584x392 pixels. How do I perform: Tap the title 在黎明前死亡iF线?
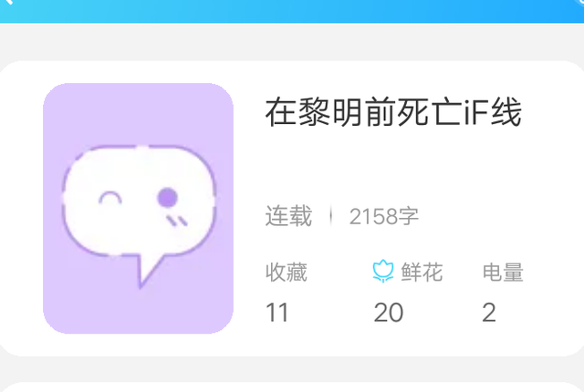click(393, 112)
